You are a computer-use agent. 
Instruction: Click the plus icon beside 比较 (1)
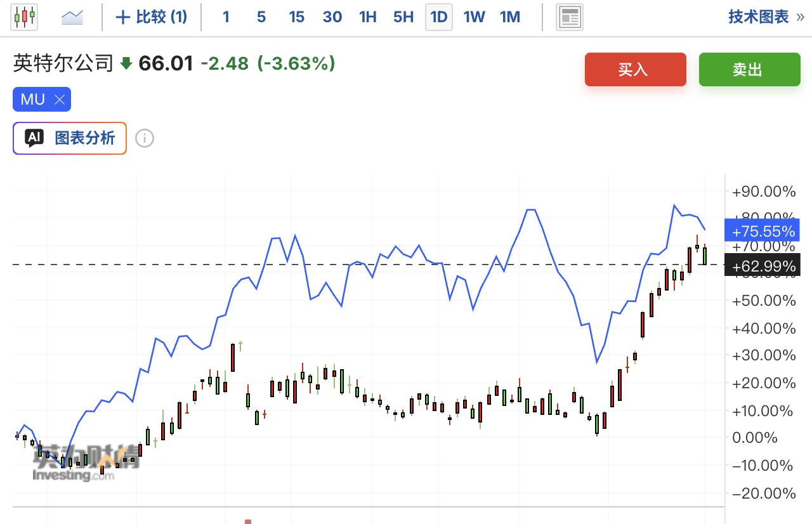122,17
